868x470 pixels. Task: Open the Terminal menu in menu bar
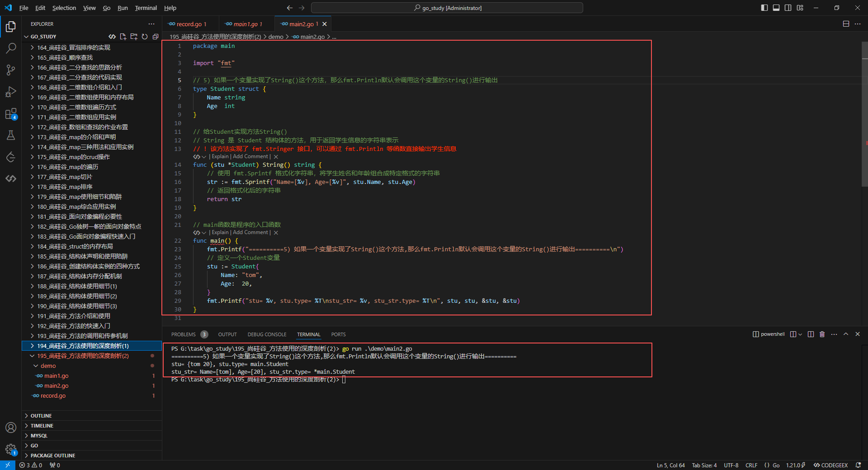coord(146,8)
